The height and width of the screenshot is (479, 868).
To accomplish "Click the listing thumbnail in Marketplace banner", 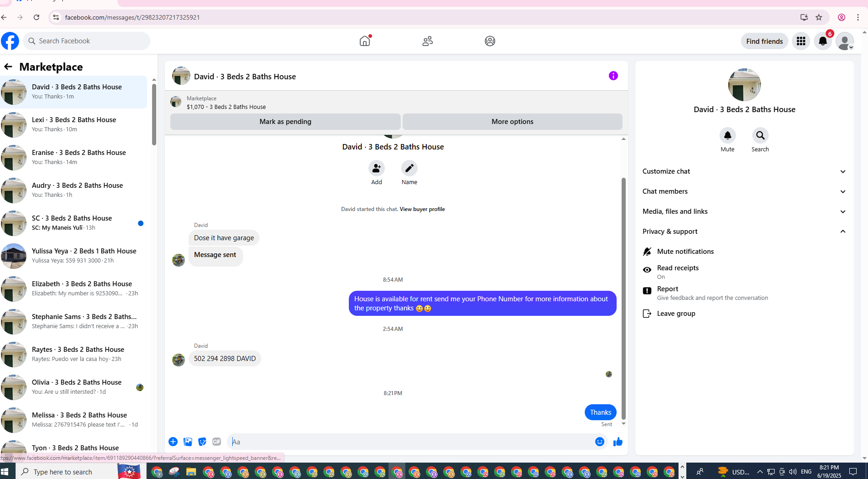I will (176, 102).
